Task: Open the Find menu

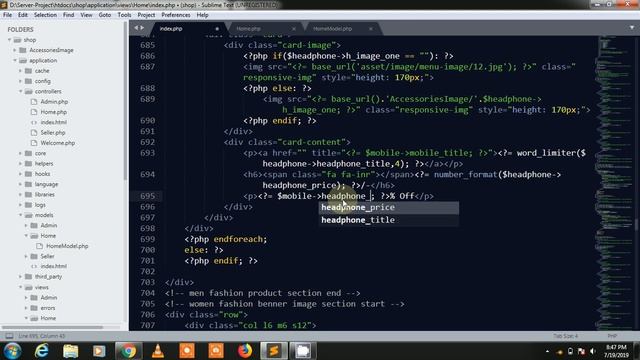Action: point(69,15)
